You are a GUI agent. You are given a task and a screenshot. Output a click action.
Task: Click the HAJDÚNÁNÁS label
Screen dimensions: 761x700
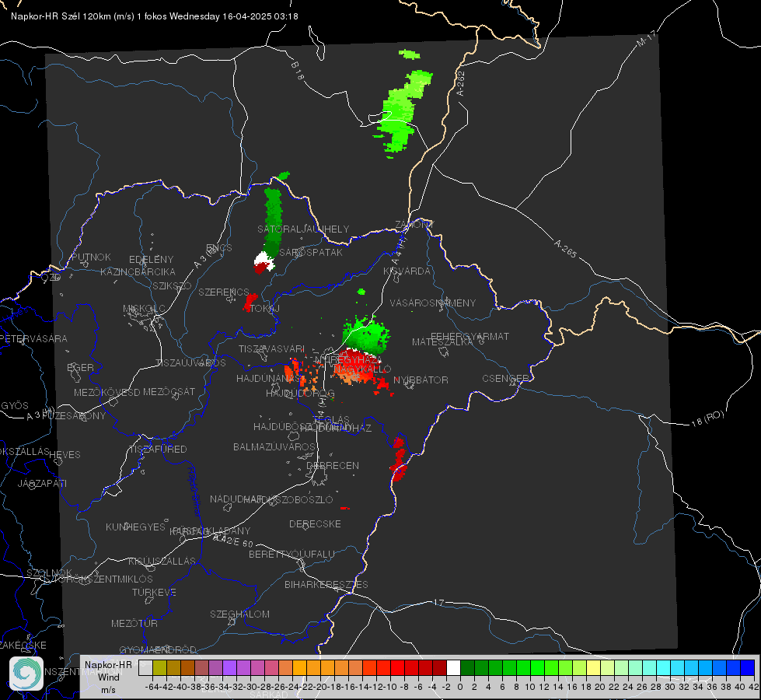pos(268,378)
